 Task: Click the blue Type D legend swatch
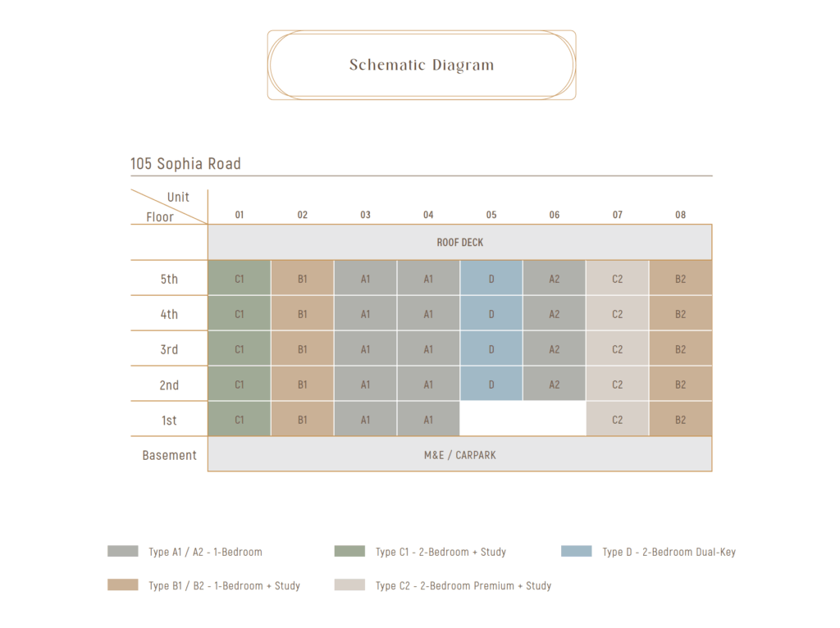(x=576, y=552)
